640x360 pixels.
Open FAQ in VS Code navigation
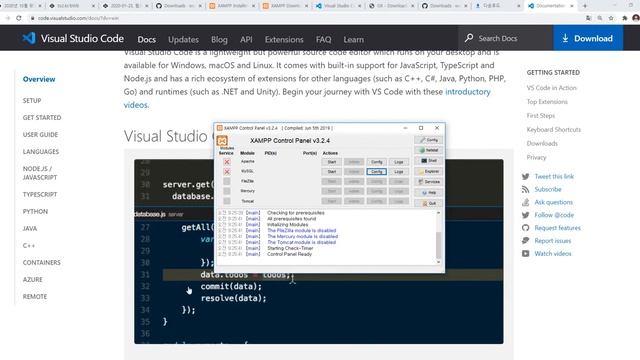(323, 40)
